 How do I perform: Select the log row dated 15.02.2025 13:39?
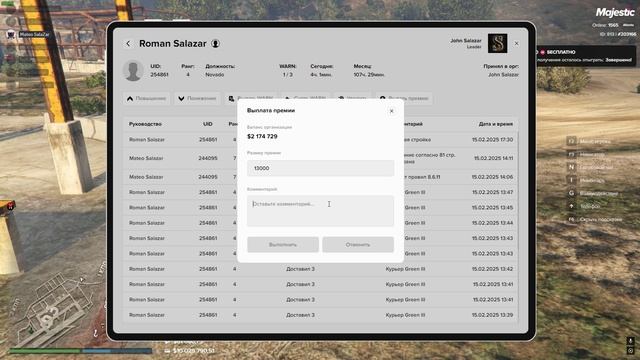click(320, 315)
